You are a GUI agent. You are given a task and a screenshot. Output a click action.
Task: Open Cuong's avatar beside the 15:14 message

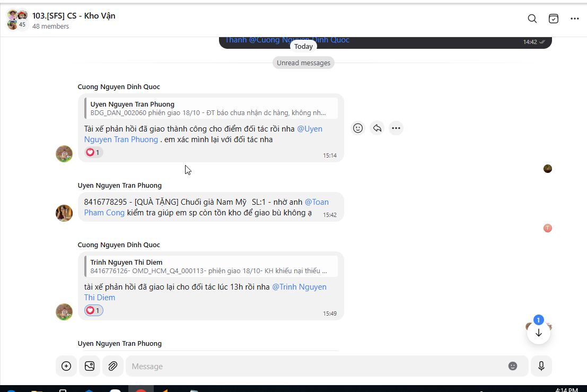point(64,153)
